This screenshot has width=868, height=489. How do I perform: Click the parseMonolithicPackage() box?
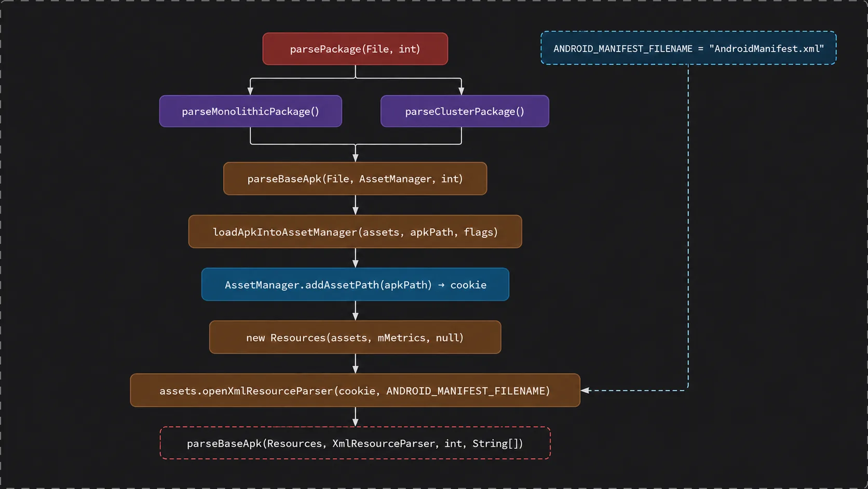pos(250,111)
